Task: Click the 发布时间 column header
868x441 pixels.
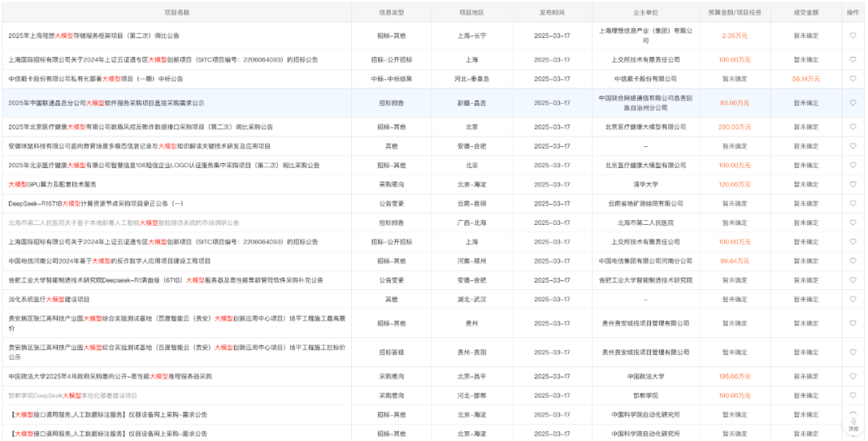Action: pyautogui.click(x=552, y=12)
